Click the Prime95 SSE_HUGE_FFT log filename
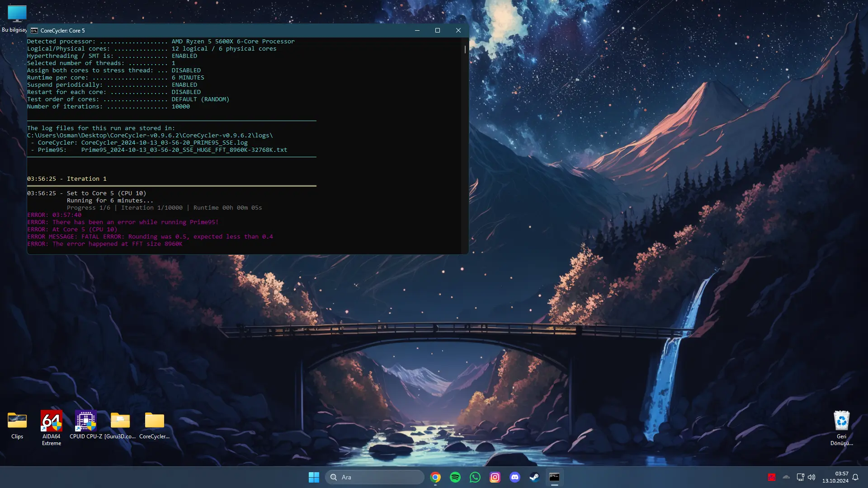This screenshot has width=868, height=488. click(184, 150)
